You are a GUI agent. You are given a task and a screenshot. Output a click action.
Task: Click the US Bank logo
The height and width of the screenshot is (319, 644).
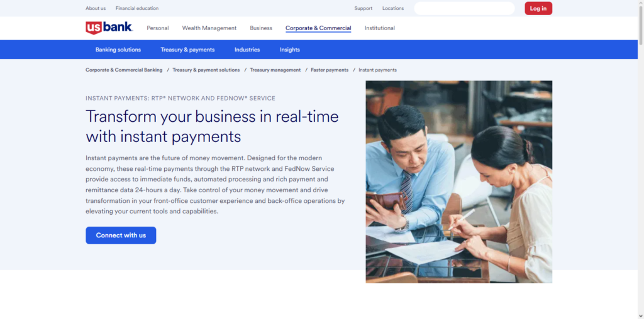coord(109,28)
